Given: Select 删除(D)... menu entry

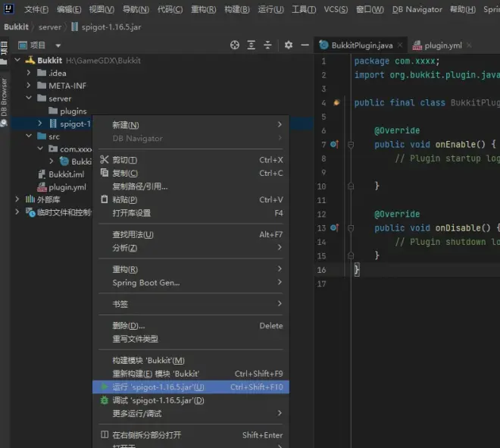Looking at the screenshot, I should 191,325.
